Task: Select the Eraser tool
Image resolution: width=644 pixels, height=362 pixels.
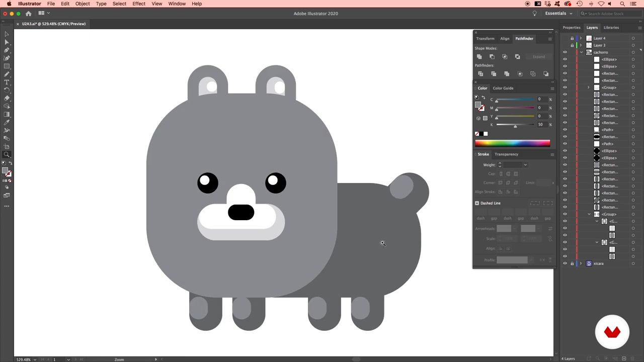Action: point(7,98)
